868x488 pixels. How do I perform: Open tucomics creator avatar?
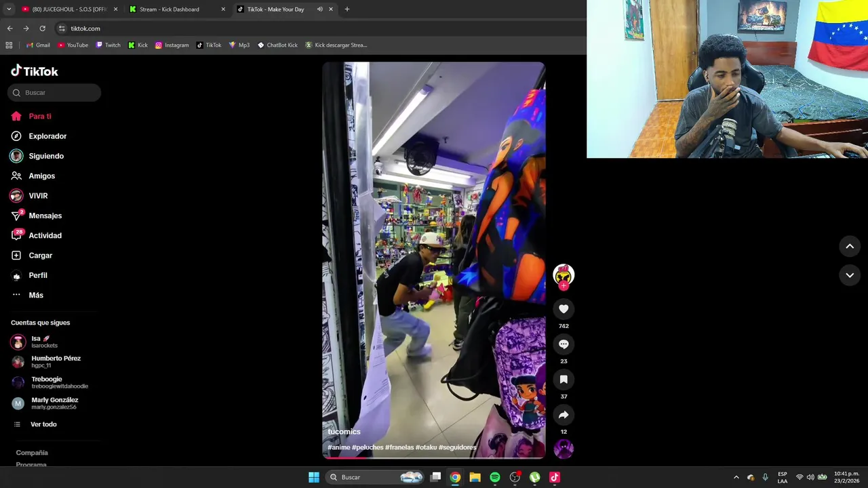click(564, 274)
